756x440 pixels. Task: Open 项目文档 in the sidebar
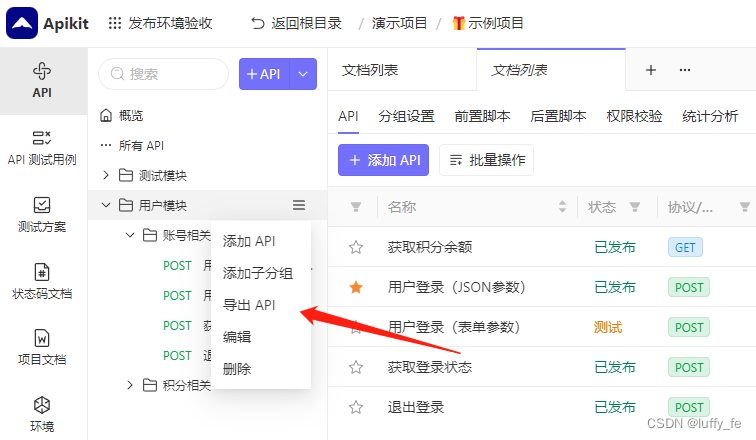pos(42,347)
